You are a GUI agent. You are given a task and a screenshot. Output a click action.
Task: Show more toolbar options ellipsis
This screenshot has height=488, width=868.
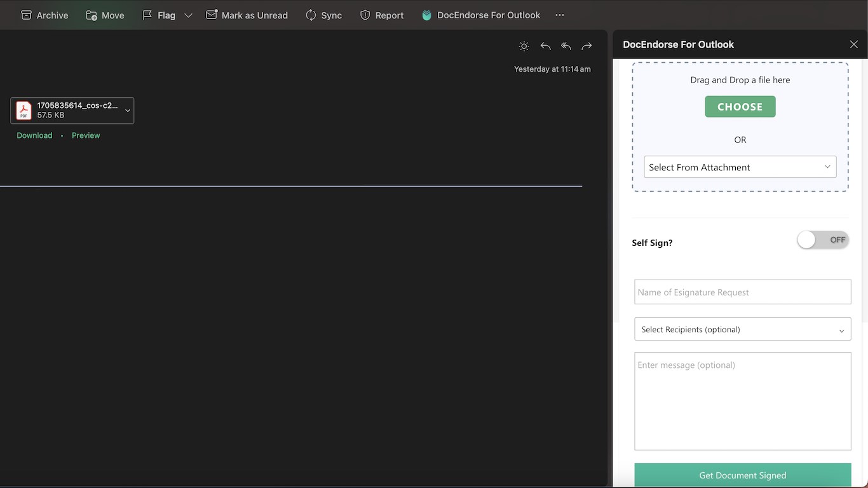point(559,15)
